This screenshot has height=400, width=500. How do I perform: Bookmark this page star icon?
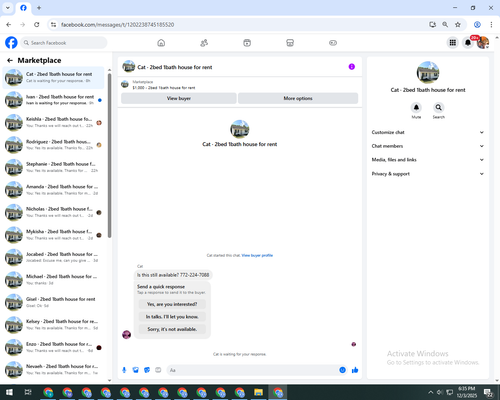click(x=458, y=25)
